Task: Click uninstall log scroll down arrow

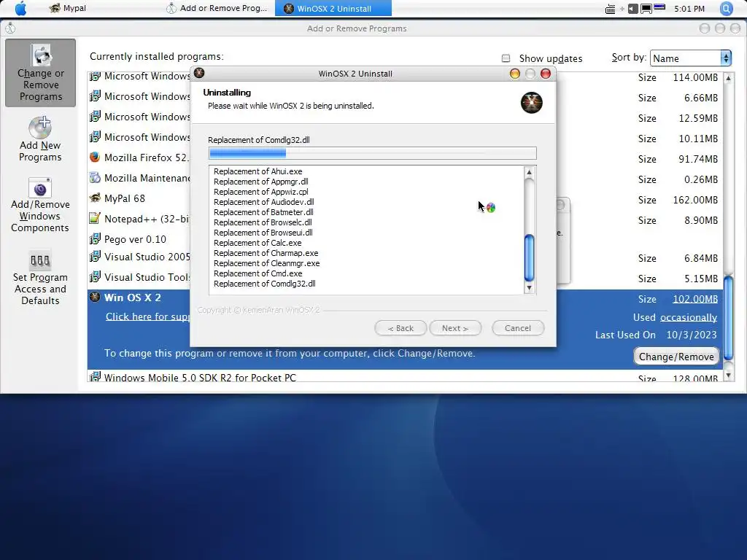Action: tap(529, 288)
